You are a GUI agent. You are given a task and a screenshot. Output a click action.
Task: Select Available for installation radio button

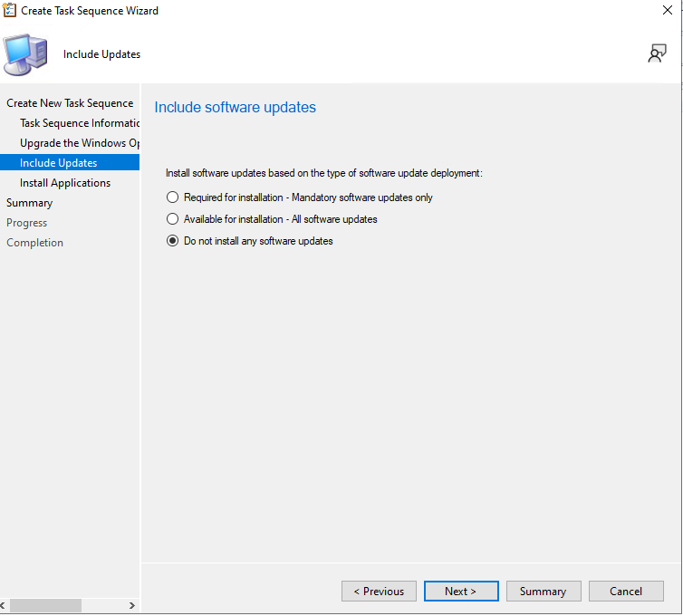tap(172, 219)
